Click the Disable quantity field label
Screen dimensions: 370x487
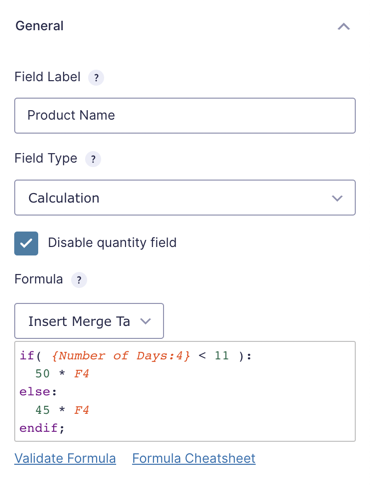pyautogui.click(x=112, y=243)
